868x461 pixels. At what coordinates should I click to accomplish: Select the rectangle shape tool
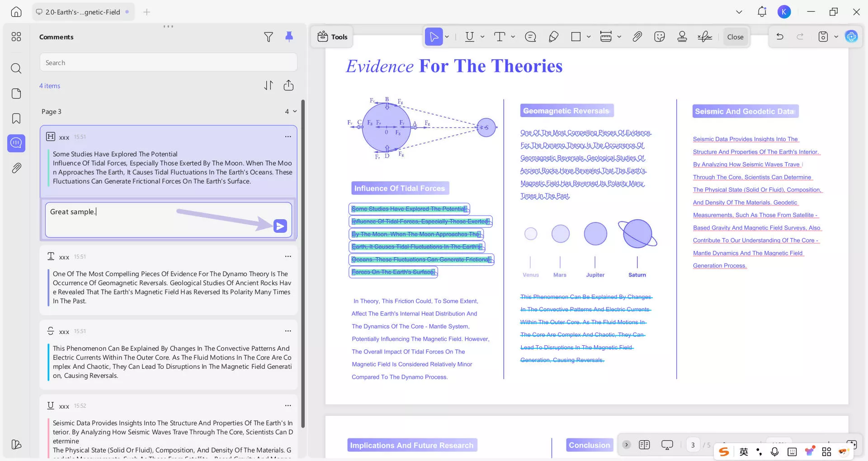(576, 37)
